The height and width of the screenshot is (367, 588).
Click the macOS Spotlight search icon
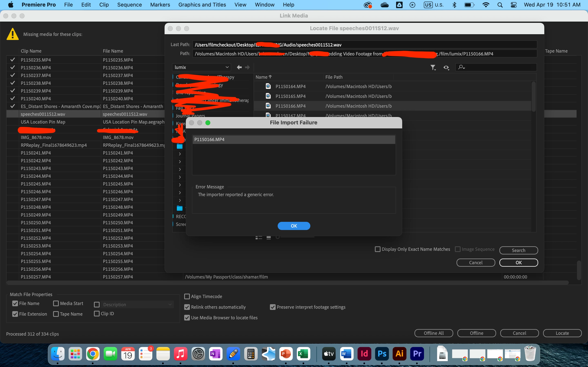click(500, 5)
